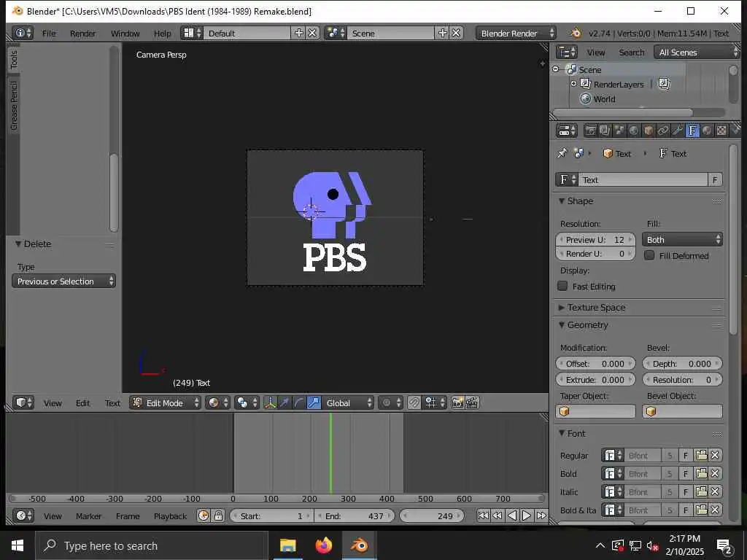Viewport: 747px width, 560px height.
Task: Open the Render Layers properties tab
Action: click(x=605, y=131)
